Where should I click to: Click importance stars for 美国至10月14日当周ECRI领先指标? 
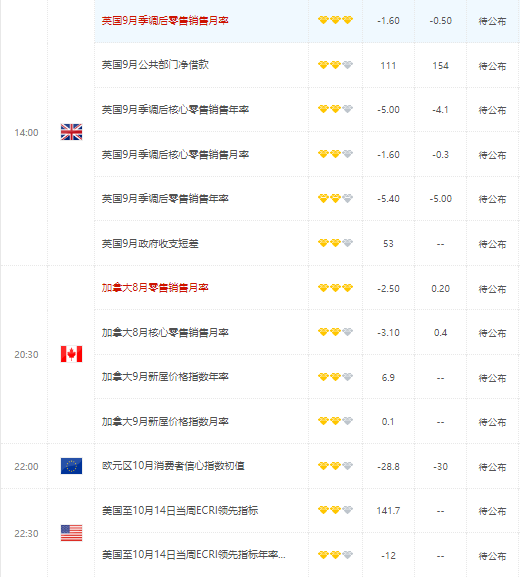coord(335,510)
